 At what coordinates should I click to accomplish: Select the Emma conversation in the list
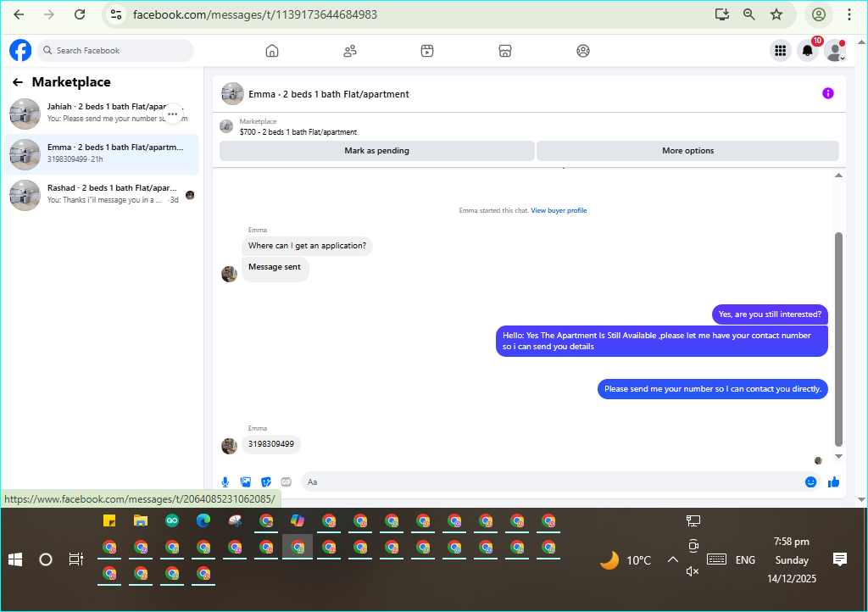102,153
